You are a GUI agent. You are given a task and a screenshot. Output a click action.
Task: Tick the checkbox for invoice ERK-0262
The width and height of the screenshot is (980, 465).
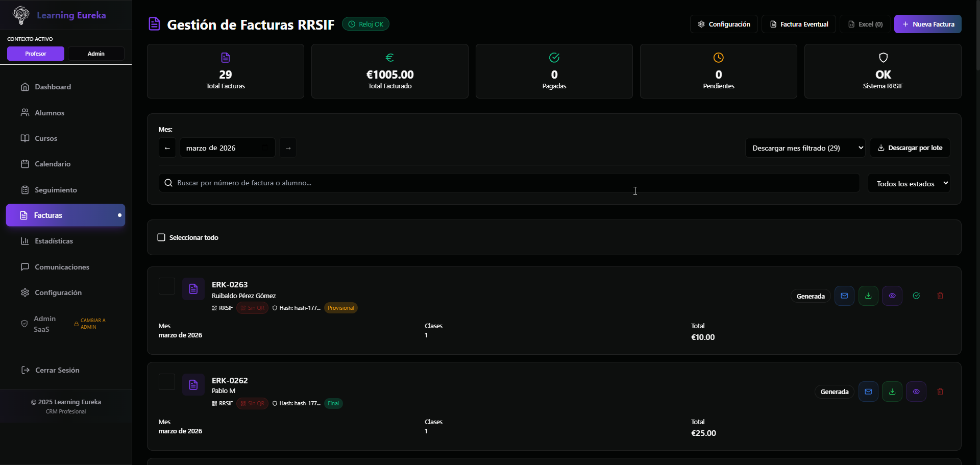click(167, 382)
